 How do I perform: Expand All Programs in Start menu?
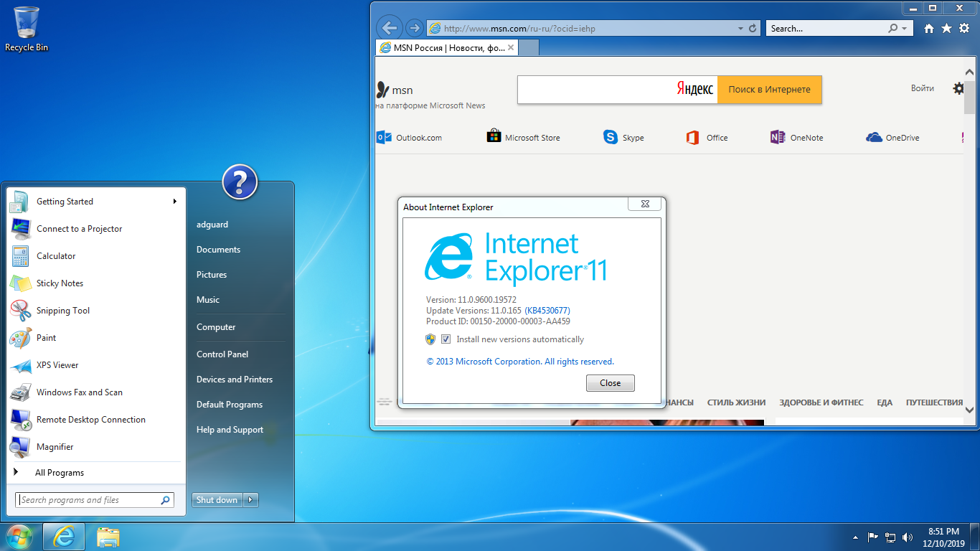(x=96, y=473)
